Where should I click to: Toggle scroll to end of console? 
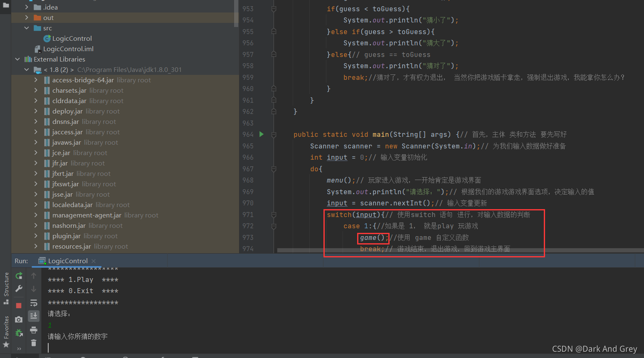[34, 316]
